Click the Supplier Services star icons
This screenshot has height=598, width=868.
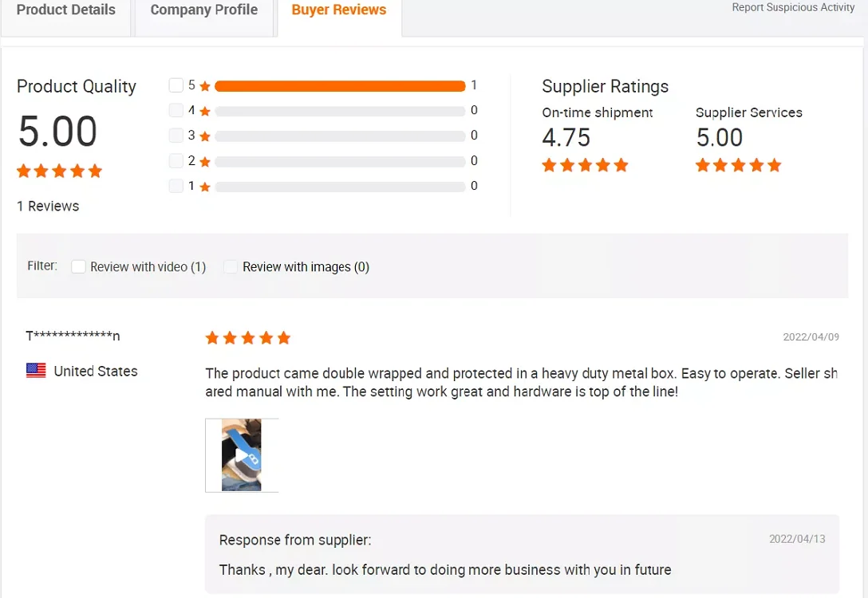(x=738, y=165)
